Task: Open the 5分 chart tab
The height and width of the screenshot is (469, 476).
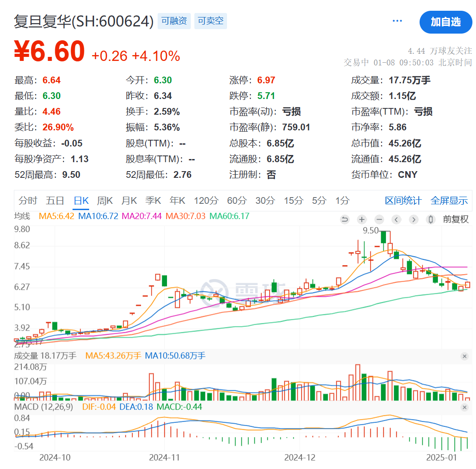Action: (x=319, y=201)
